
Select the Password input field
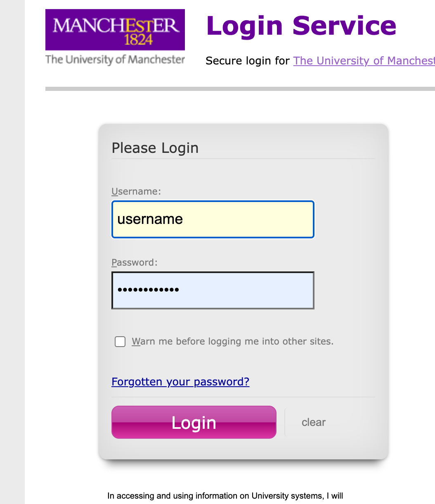pos(213,290)
